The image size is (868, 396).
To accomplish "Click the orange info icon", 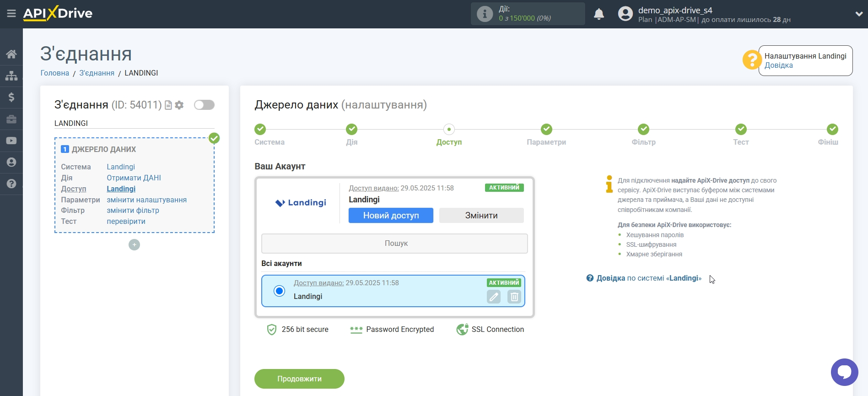I will click(609, 184).
